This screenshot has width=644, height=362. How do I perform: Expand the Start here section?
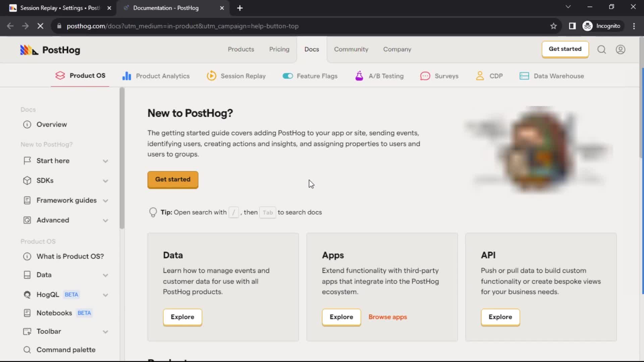tap(105, 161)
